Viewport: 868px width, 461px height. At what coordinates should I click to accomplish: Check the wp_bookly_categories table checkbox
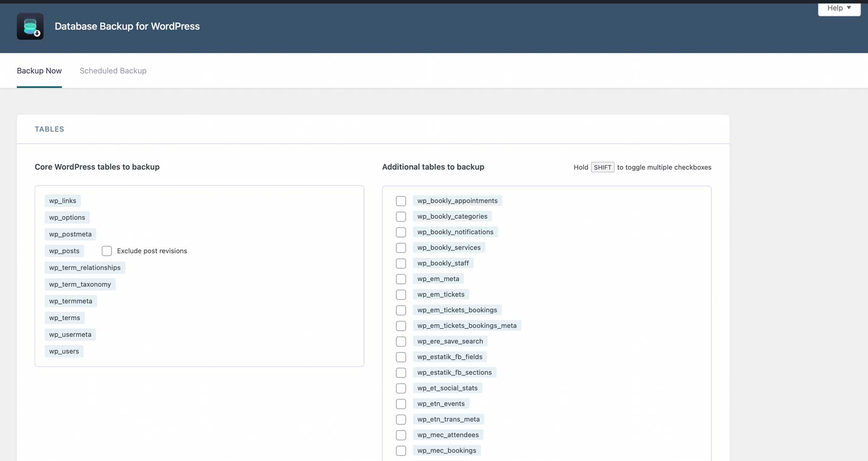point(401,216)
